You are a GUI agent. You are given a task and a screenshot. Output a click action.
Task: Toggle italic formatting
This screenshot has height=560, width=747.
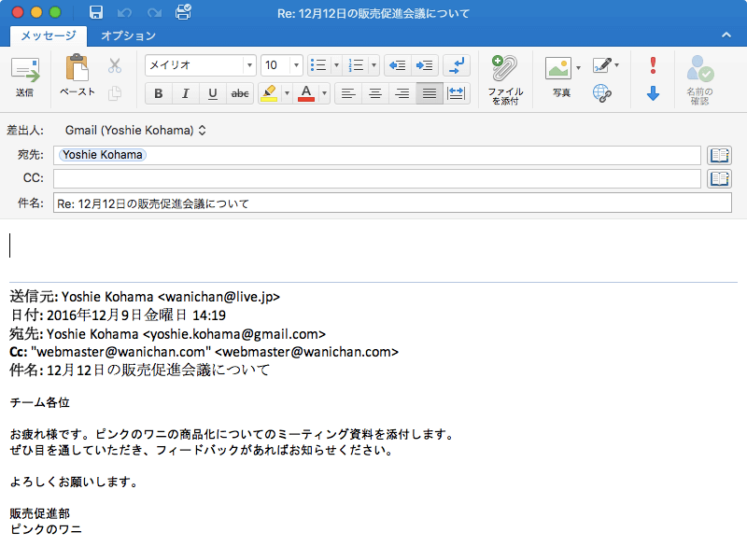click(185, 93)
